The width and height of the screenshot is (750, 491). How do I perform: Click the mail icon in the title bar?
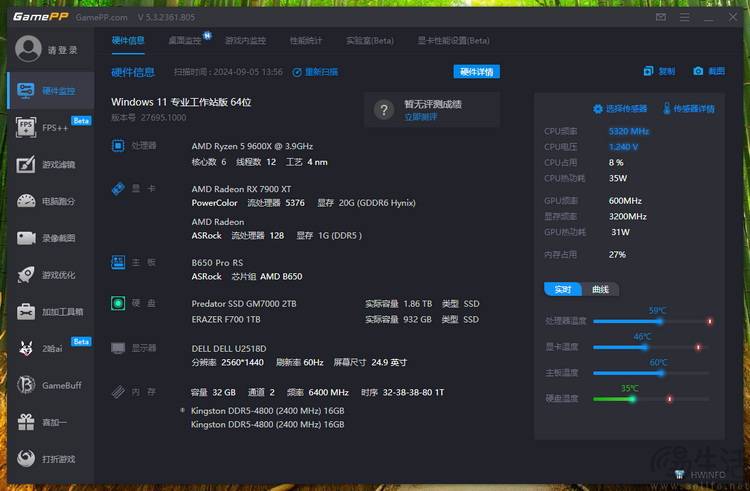[x=661, y=17]
